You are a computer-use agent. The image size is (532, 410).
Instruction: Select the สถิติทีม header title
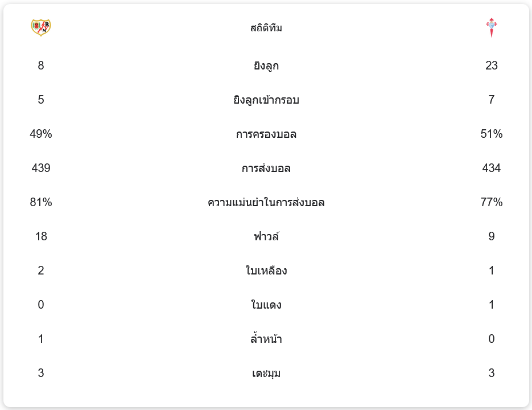266,28
